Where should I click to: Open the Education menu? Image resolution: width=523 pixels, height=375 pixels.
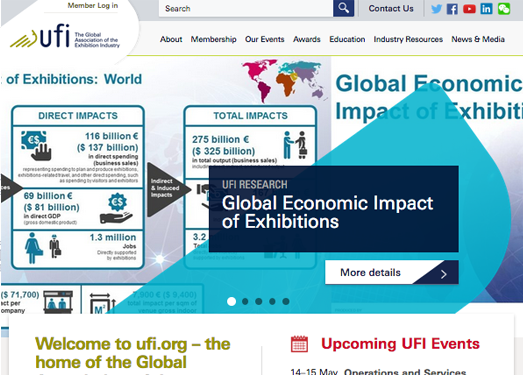coord(347,39)
